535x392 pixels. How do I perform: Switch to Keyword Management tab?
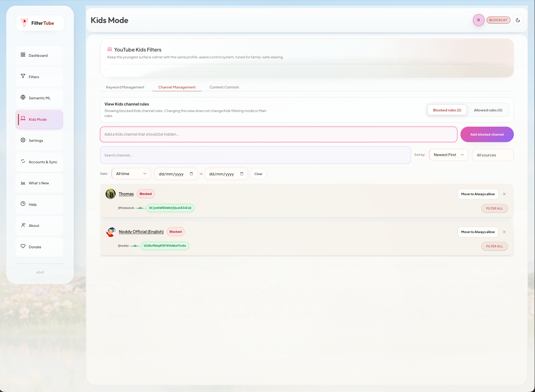click(125, 87)
